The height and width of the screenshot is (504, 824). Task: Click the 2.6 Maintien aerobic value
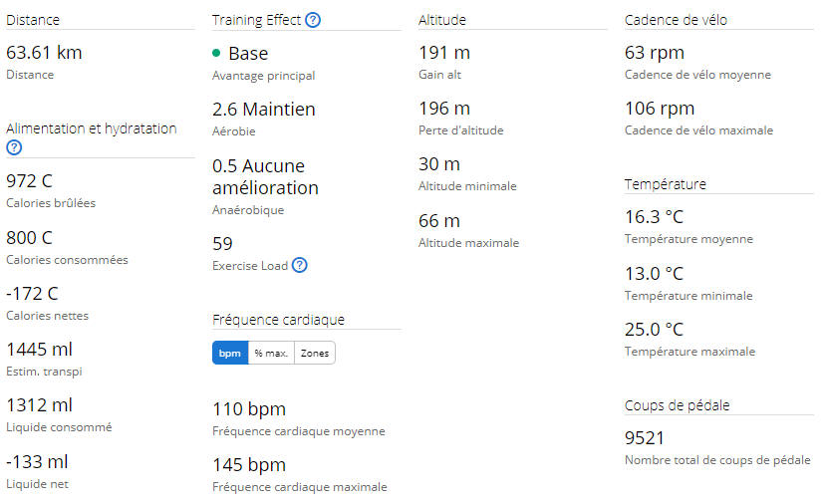pyautogui.click(x=264, y=110)
